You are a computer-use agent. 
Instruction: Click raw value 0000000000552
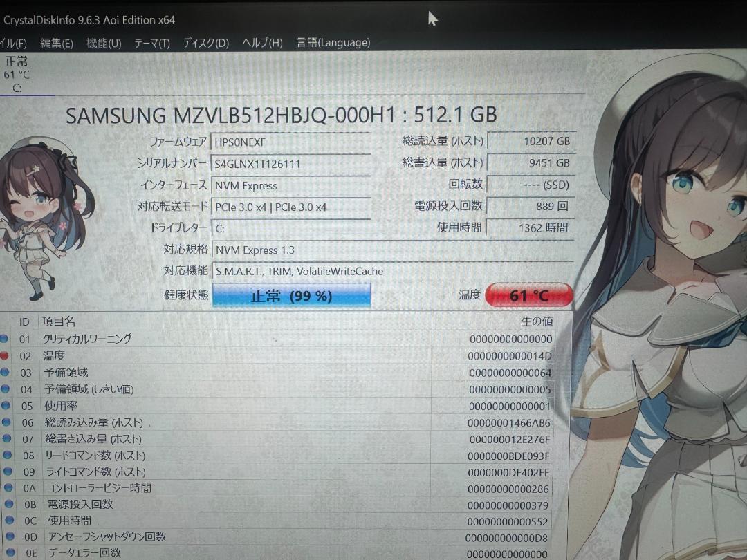(508, 522)
